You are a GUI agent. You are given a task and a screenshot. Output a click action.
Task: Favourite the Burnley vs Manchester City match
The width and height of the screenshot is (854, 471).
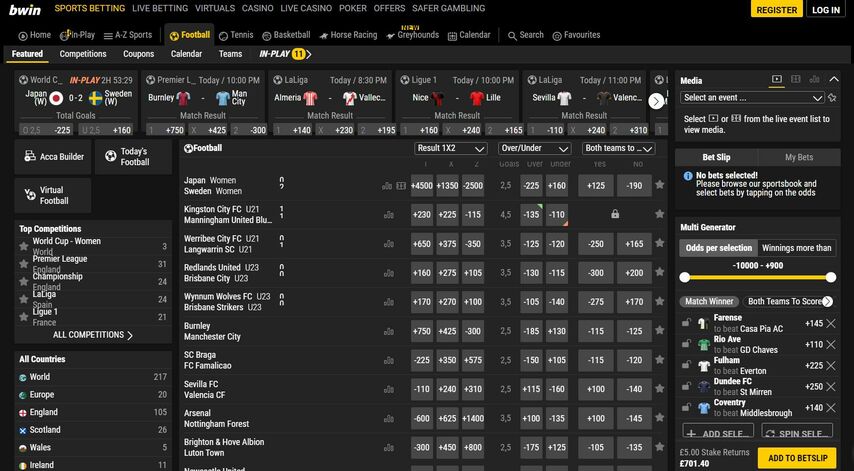click(660, 331)
